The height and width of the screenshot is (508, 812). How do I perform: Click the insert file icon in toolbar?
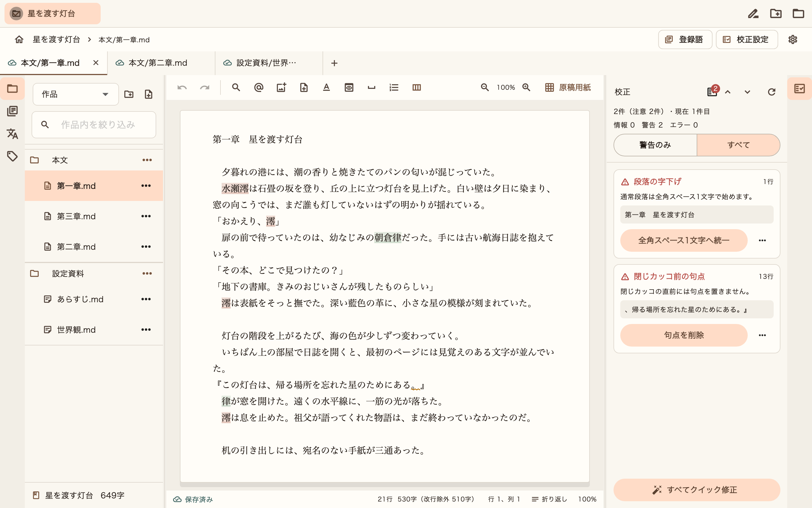point(304,88)
